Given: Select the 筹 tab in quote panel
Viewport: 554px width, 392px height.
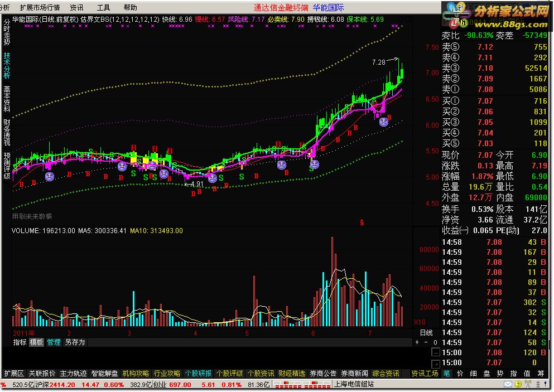Looking at the screenshot, I should coord(541,374).
